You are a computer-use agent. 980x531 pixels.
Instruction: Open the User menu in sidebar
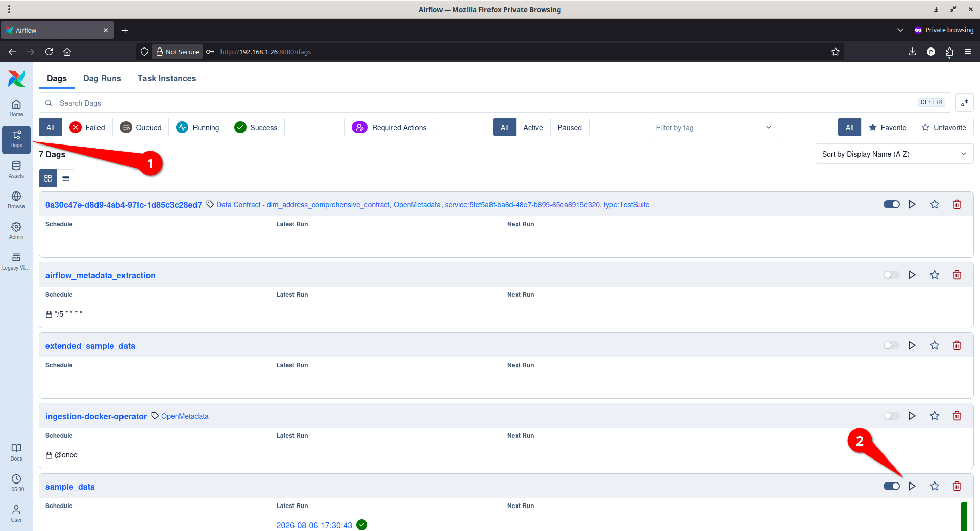(x=16, y=514)
